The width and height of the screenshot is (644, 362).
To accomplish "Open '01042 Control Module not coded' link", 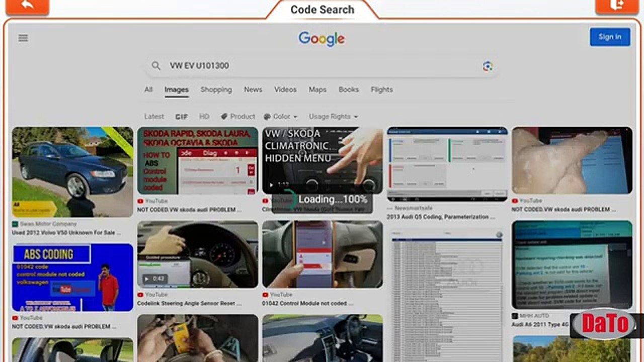I will click(307, 304).
